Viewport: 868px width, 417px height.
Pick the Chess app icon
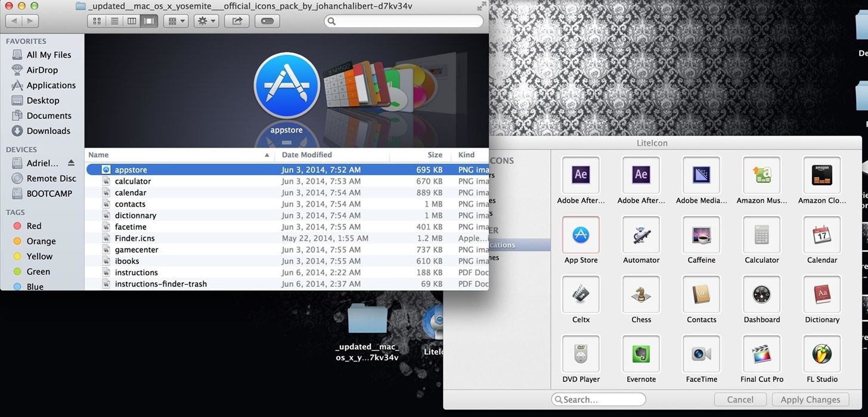pyautogui.click(x=641, y=295)
